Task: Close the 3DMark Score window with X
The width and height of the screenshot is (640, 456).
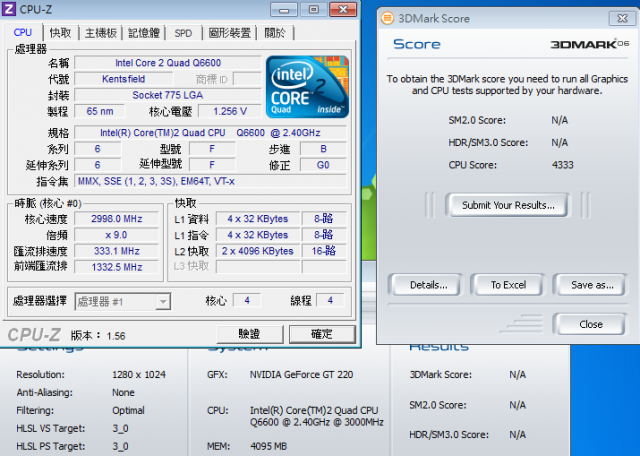Action: (622, 18)
